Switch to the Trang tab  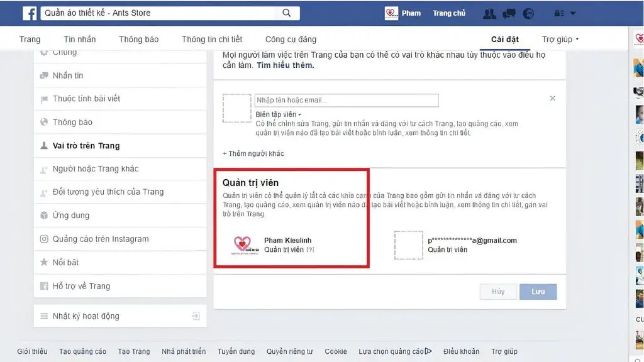(30, 40)
